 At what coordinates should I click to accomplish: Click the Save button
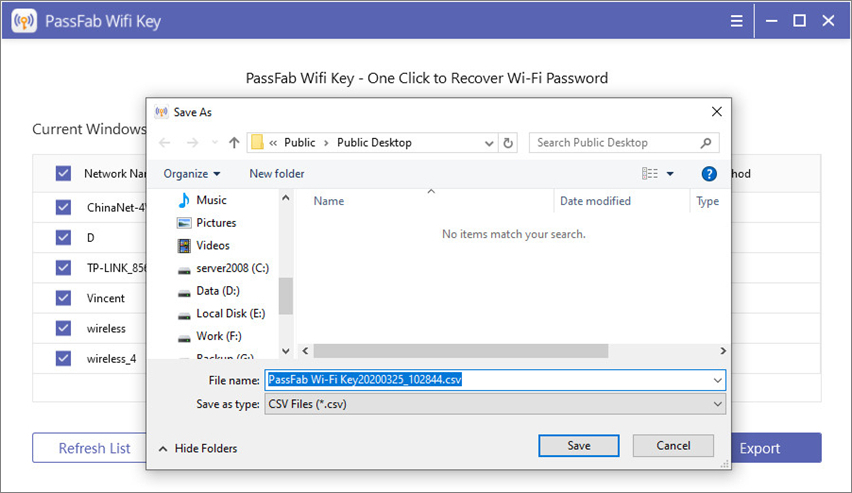tap(578, 445)
